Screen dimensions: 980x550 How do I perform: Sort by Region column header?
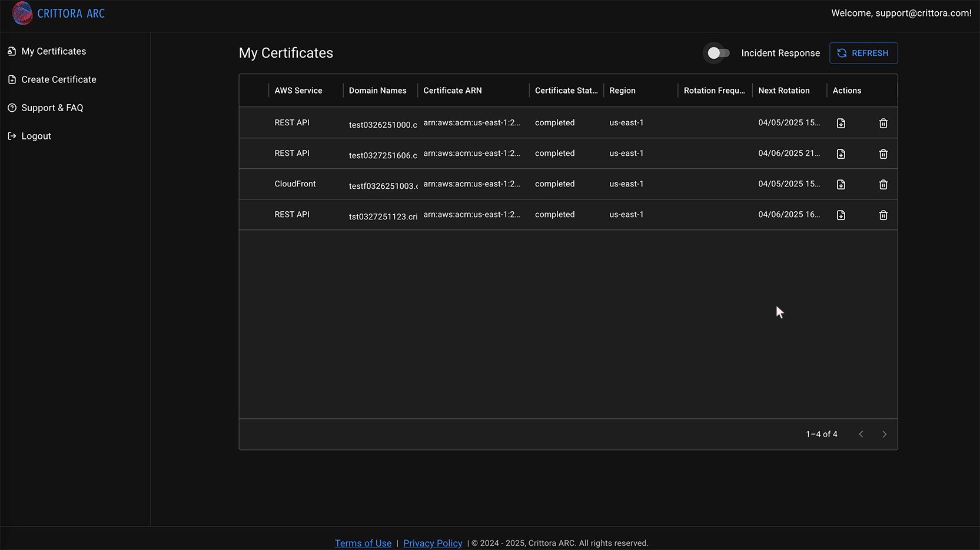point(622,91)
